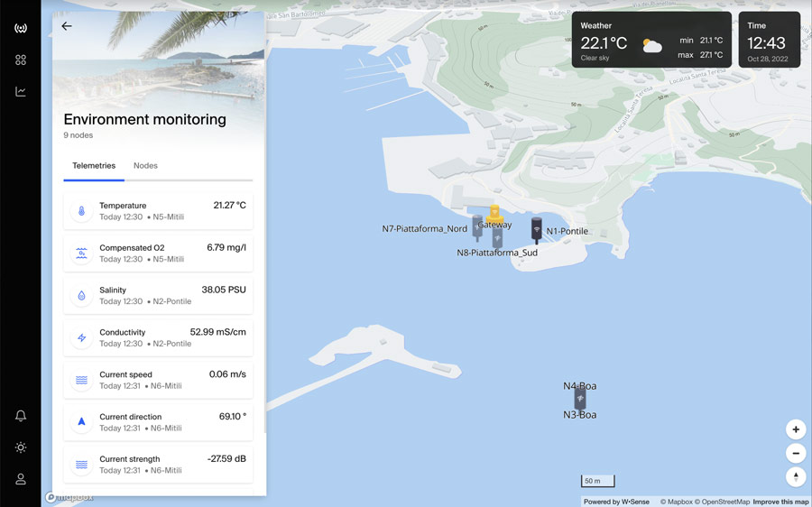Zoom in the map with plus button

point(796,429)
